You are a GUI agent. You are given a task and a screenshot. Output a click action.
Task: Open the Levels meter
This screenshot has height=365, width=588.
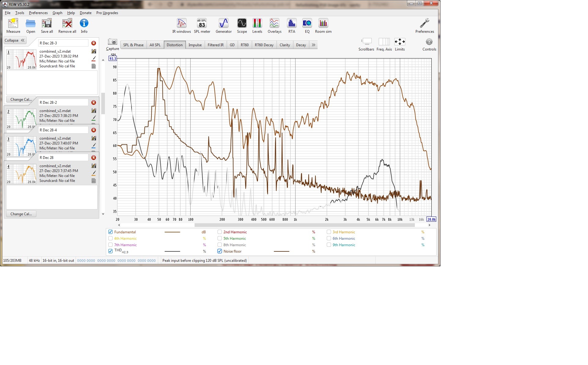click(x=257, y=26)
